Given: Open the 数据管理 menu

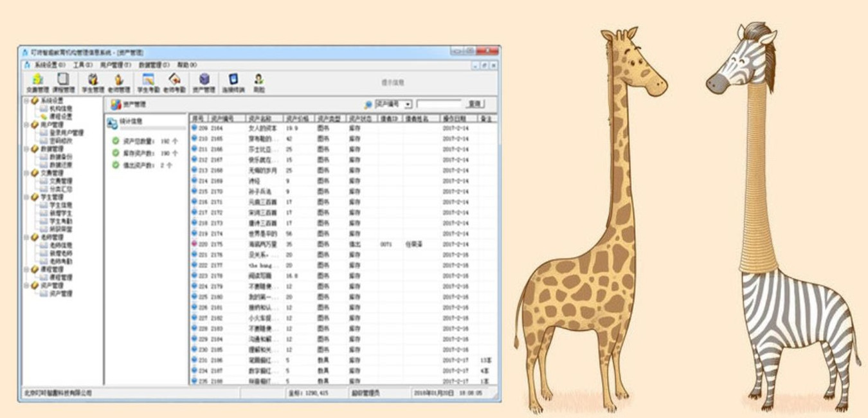Looking at the screenshot, I should pos(154,65).
